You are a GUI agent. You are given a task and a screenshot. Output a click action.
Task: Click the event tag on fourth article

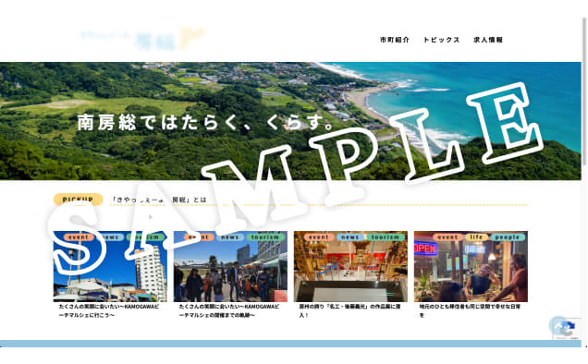click(447, 237)
